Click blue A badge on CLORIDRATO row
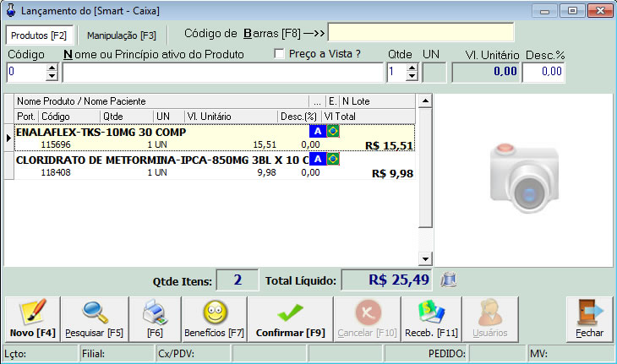Viewport: 617px width, 364px height. coord(318,159)
